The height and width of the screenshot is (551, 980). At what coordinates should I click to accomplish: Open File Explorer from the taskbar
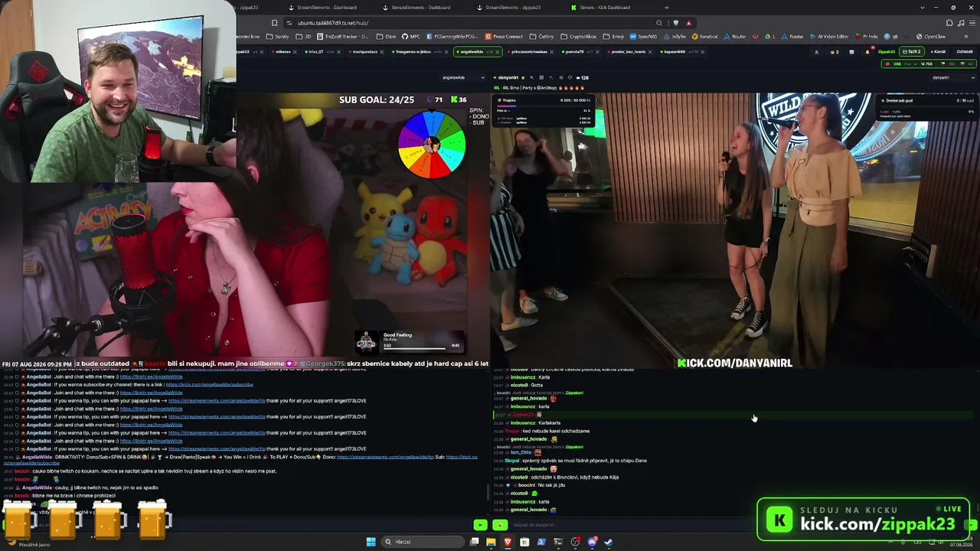tap(491, 542)
